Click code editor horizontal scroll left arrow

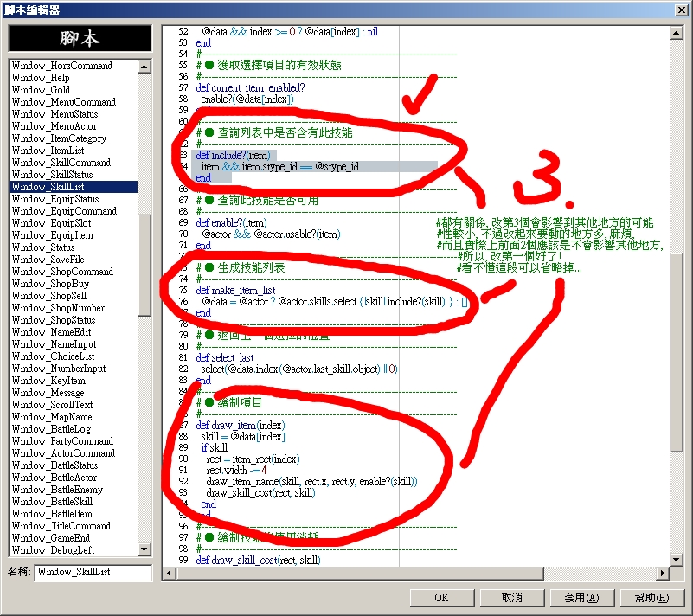[169, 573]
